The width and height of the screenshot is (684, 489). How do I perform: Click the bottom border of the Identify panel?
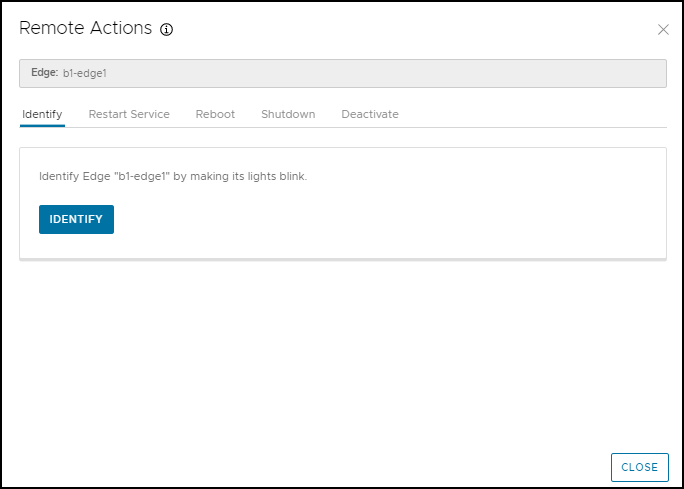pos(342,259)
